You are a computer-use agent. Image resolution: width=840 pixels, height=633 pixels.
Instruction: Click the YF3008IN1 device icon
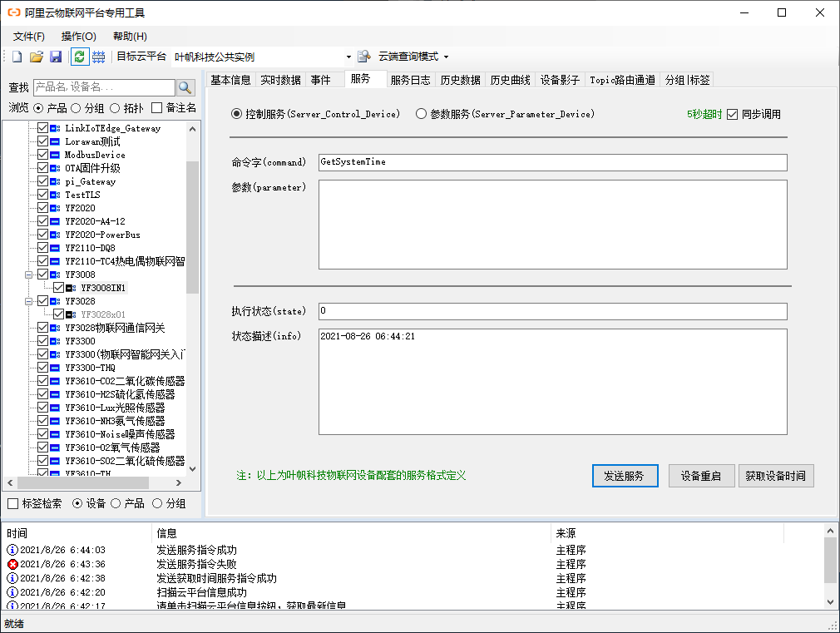[x=71, y=288]
